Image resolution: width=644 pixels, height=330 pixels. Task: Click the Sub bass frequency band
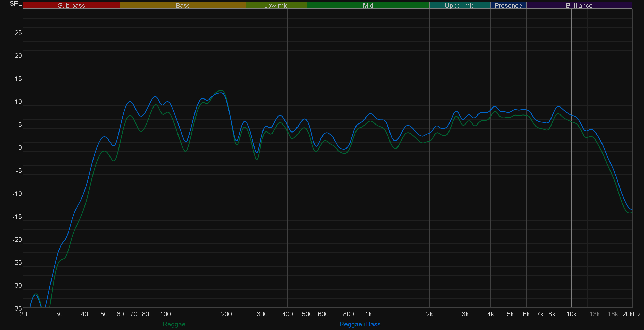point(71,5)
